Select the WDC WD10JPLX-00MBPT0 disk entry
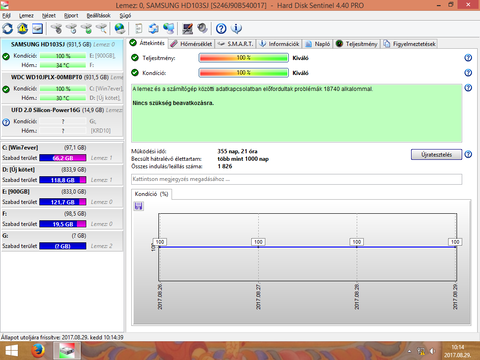The width and height of the screenshot is (480, 360). click(x=62, y=88)
